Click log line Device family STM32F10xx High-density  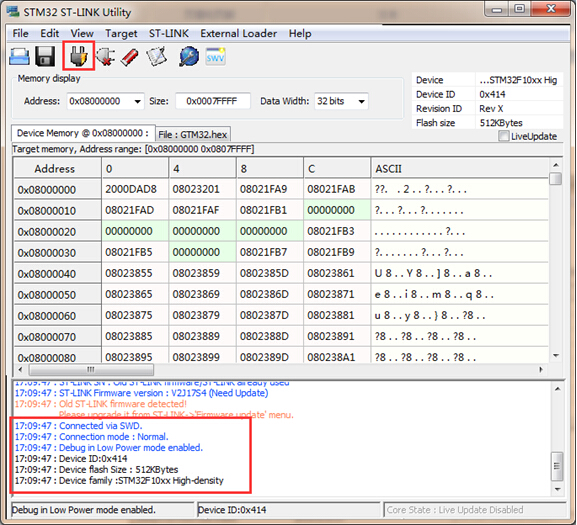click(119, 480)
